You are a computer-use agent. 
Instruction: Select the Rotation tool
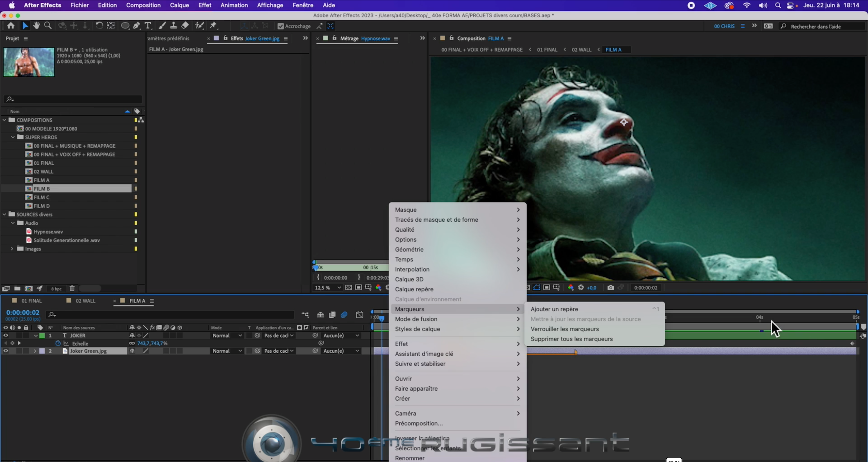(x=99, y=26)
